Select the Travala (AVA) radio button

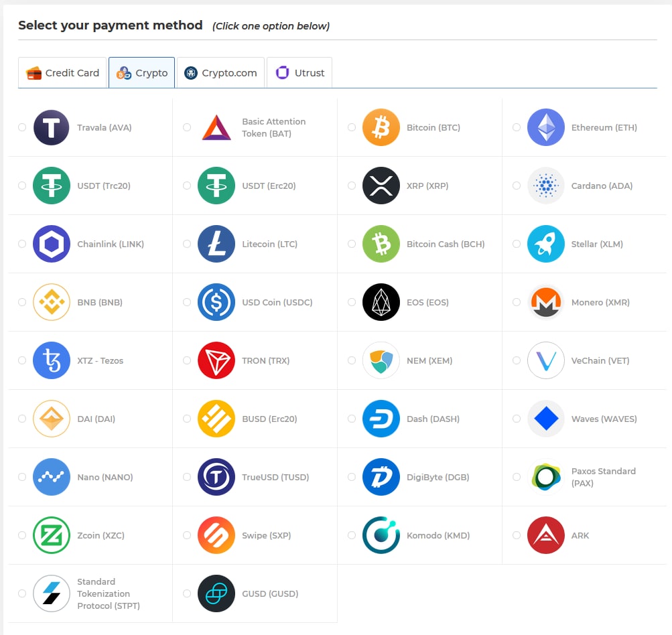click(22, 128)
